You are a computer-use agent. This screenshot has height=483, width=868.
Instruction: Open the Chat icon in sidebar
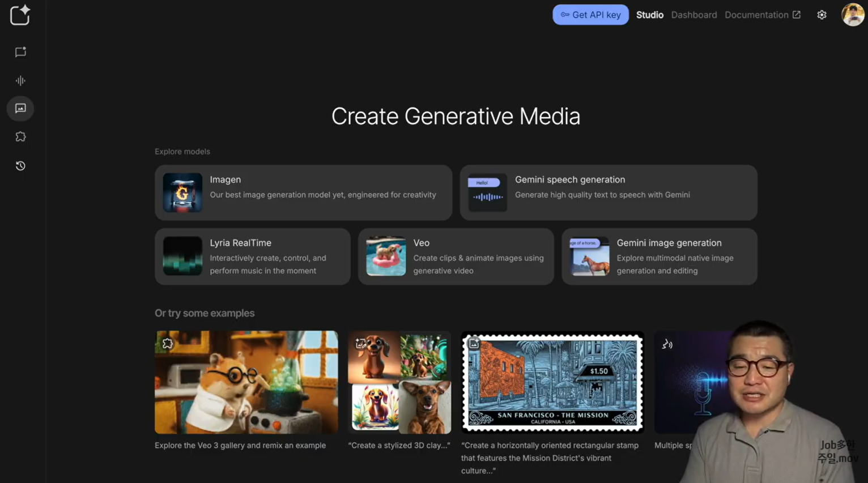pyautogui.click(x=20, y=52)
